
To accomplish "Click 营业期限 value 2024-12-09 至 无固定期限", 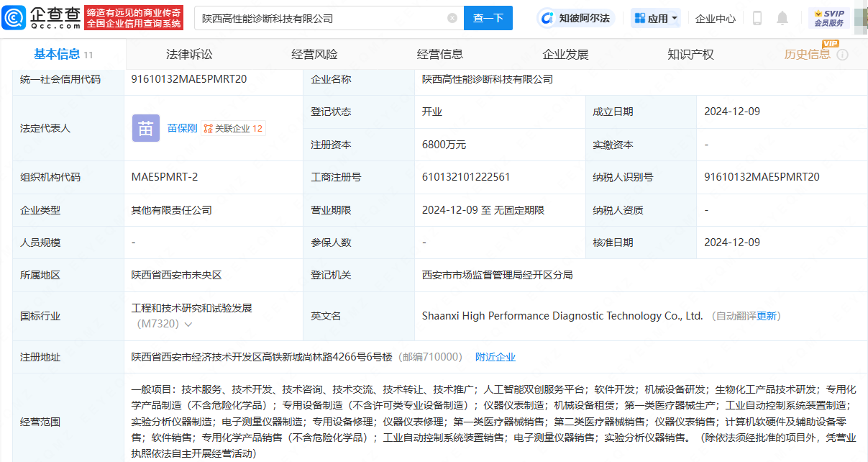I will (483, 210).
